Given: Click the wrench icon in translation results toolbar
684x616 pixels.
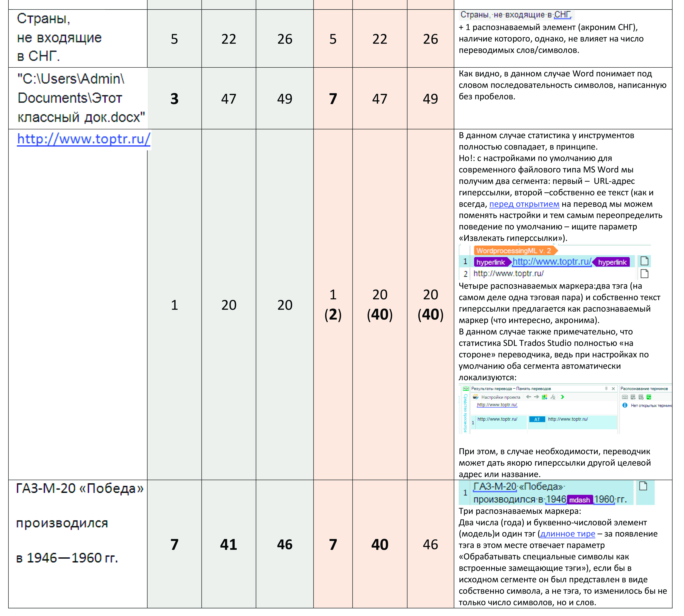Looking at the screenshot, I should point(553,397).
